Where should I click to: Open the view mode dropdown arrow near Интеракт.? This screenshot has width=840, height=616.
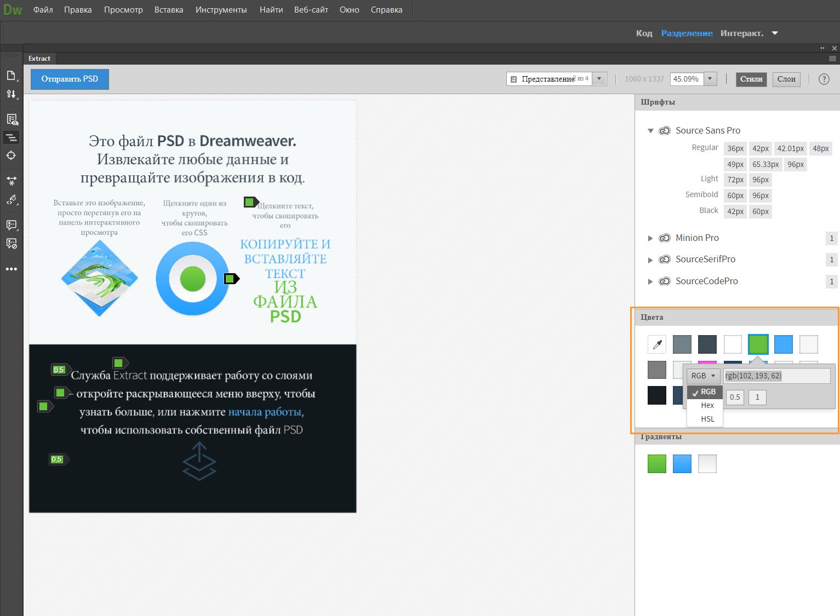pos(775,33)
